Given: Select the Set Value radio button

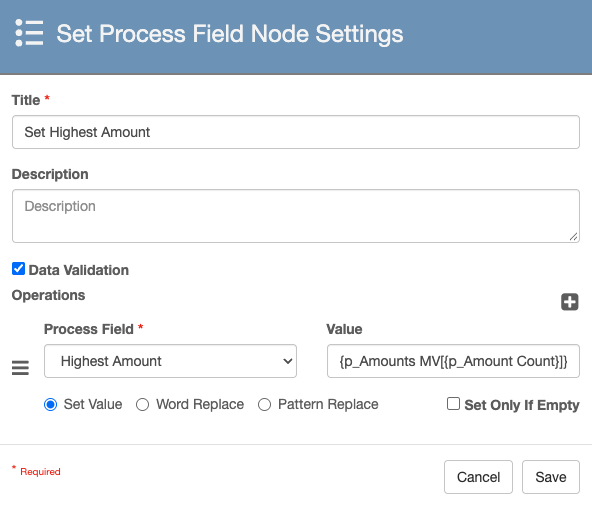Looking at the screenshot, I should (x=51, y=404).
